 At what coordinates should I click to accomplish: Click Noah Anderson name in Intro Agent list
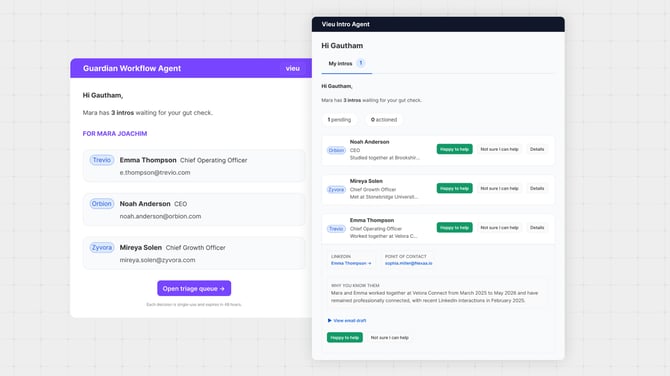pyautogui.click(x=370, y=142)
